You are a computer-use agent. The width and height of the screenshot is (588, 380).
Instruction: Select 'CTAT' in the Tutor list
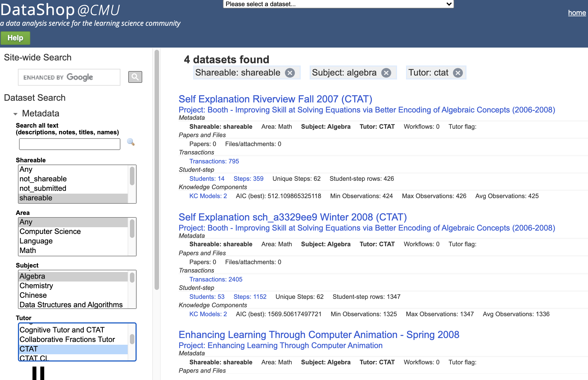click(x=73, y=349)
